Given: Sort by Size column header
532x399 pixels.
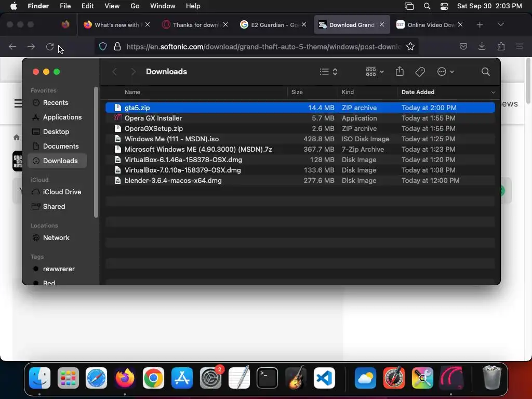Looking at the screenshot, I should (297, 92).
